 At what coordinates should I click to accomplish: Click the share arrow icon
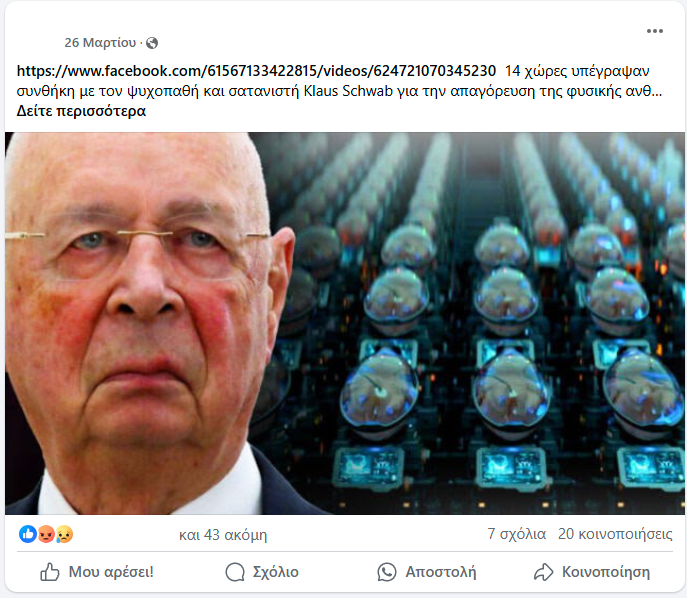[543, 572]
